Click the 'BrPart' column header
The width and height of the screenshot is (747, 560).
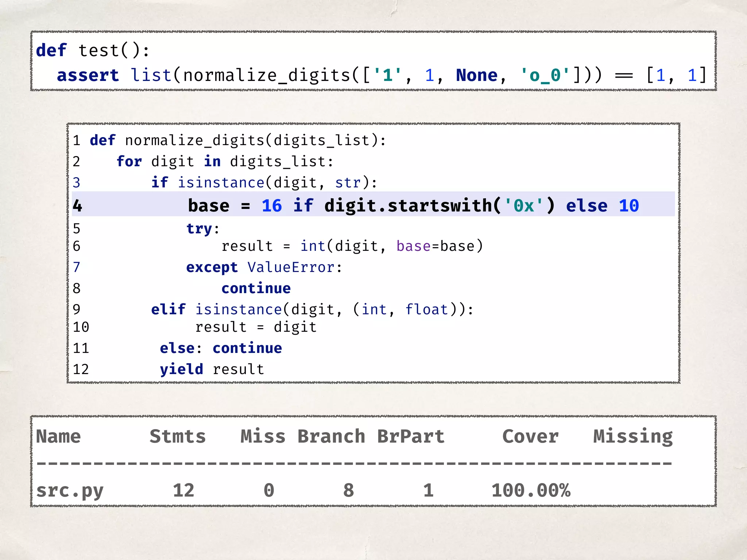(x=411, y=436)
